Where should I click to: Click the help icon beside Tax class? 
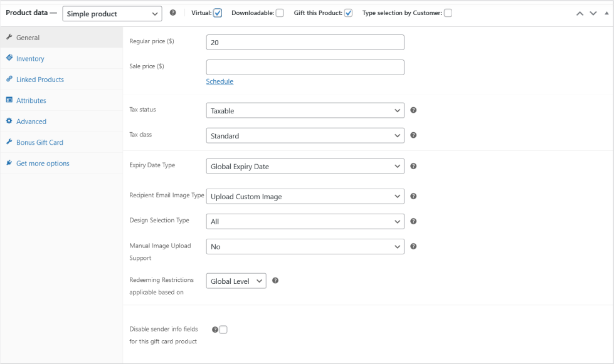[413, 135]
